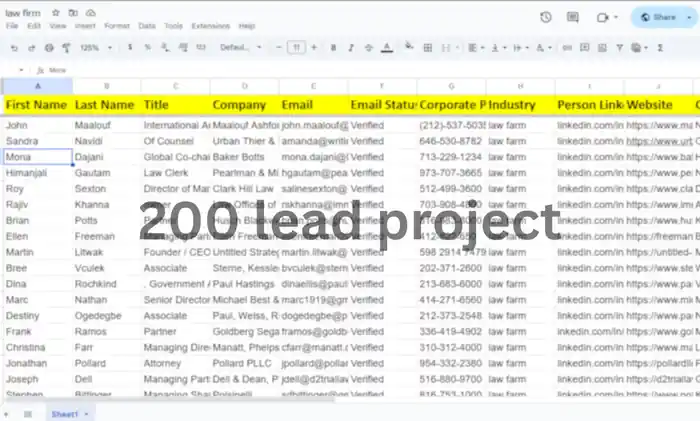Open the zoom level dropdown

[x=96, y=48]
